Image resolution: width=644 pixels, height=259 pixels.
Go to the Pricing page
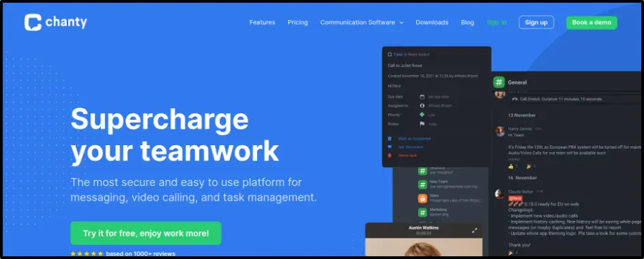click(x=297, y=22)
